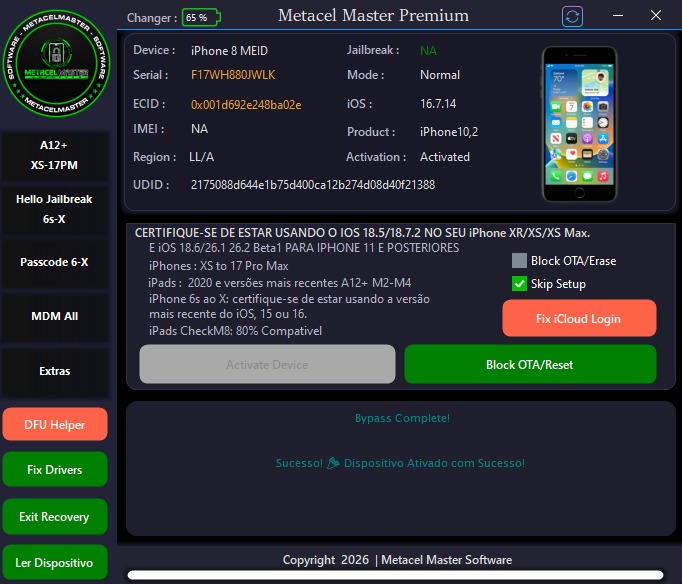Click the Region value LL/A

click(x=201, y=157)
